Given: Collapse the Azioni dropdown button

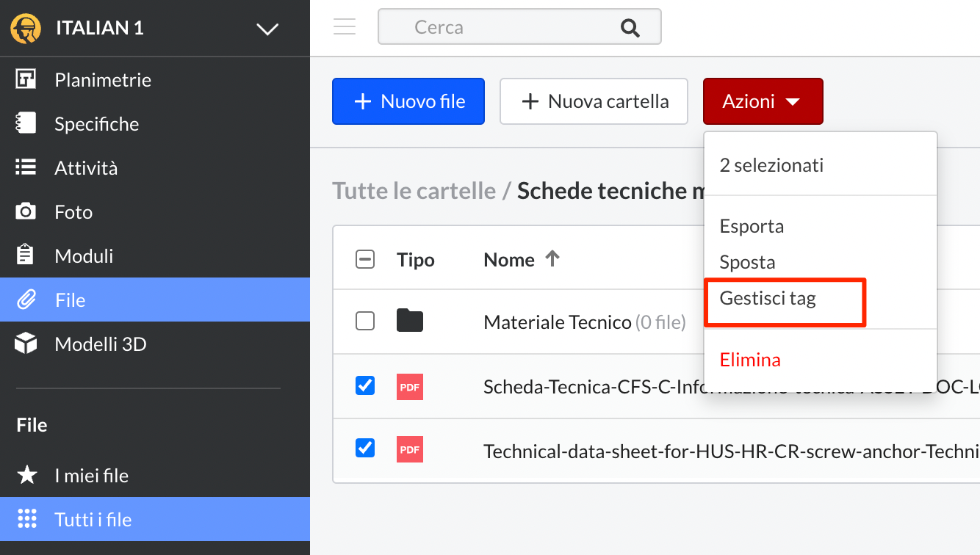Looking at the screenshot, I should point(763,101).
